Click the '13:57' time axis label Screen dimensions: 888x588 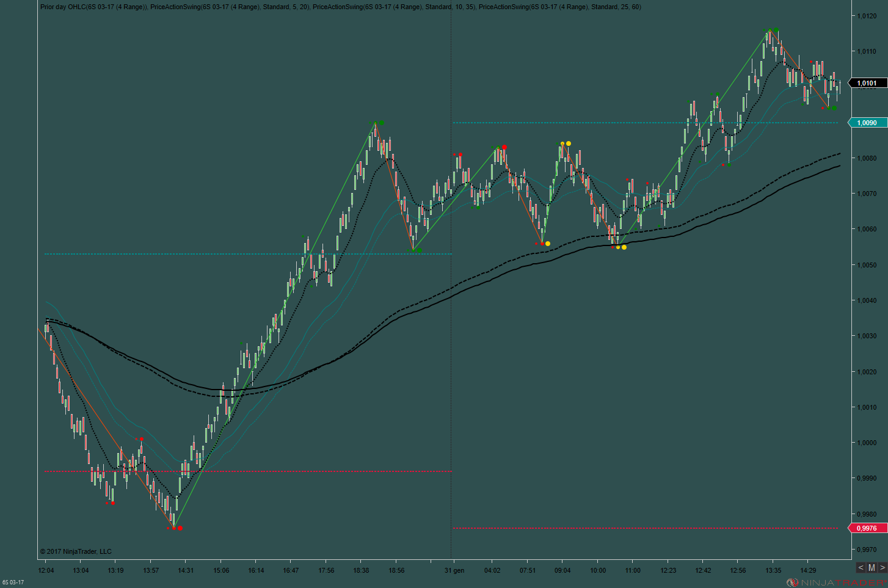[x=151, y=570]
